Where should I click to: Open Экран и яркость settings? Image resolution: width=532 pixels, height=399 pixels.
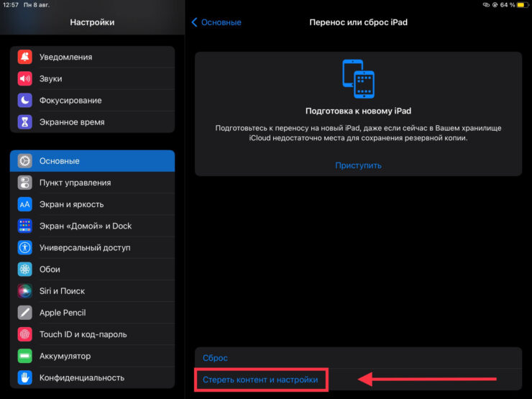coord(72,204)
